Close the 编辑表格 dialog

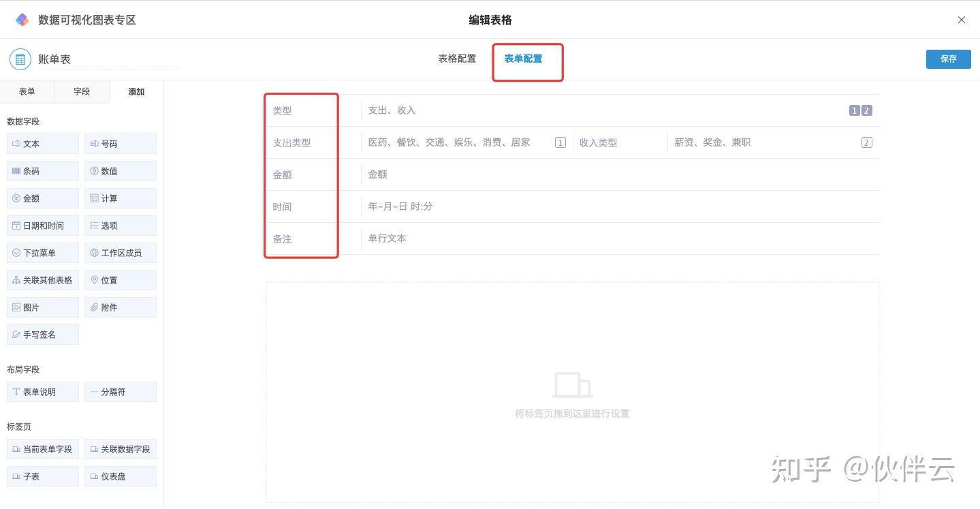click(962, 20)
